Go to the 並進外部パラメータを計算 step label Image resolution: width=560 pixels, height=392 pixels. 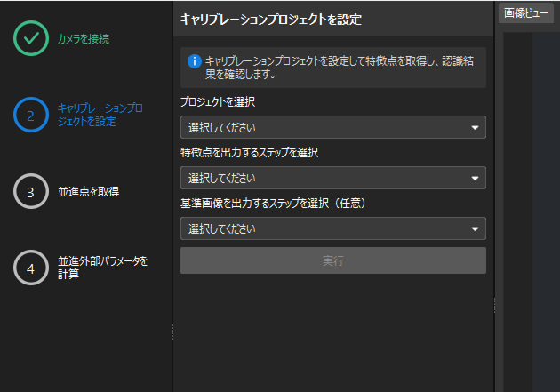pyautogui.click(x=102, y=268)
